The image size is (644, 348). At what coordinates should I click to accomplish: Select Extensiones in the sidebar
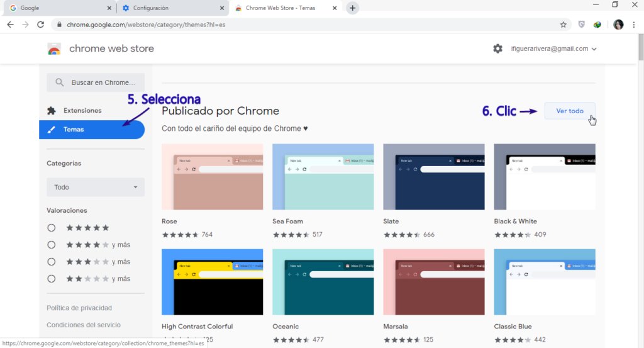click(82, 111)
